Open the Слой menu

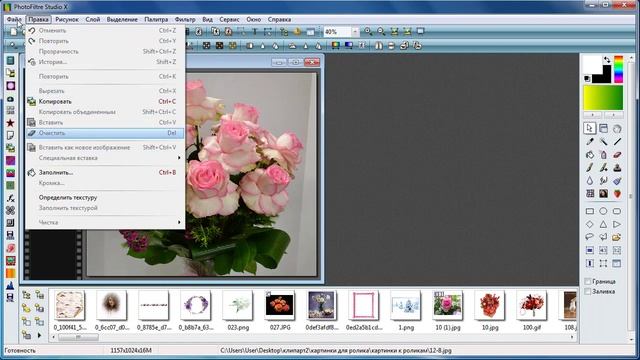(93, 19)
